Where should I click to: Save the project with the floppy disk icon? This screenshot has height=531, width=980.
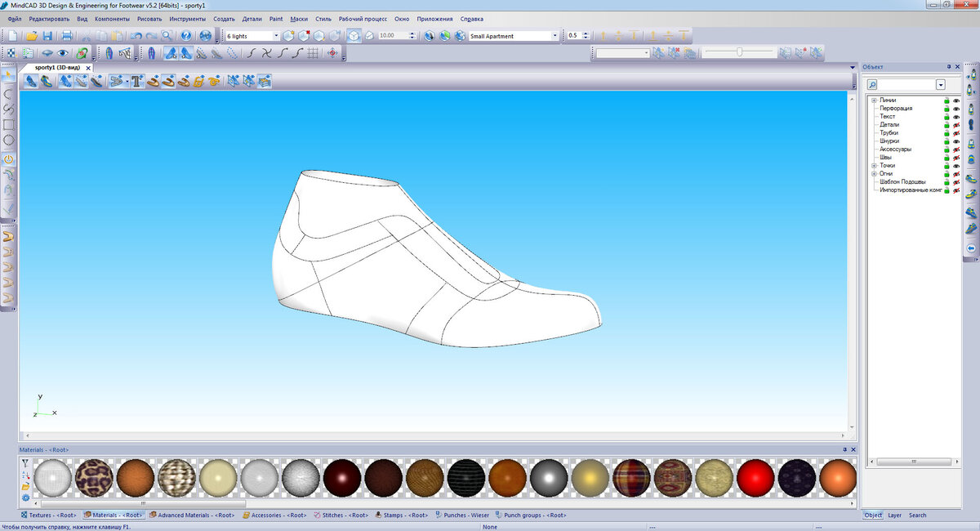coord(47,36)
